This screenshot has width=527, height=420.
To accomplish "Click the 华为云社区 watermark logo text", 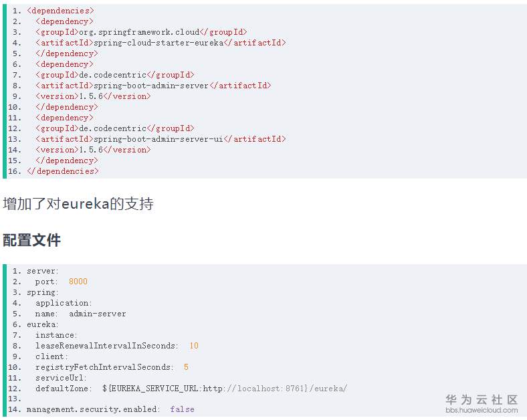I will [482, 399].
